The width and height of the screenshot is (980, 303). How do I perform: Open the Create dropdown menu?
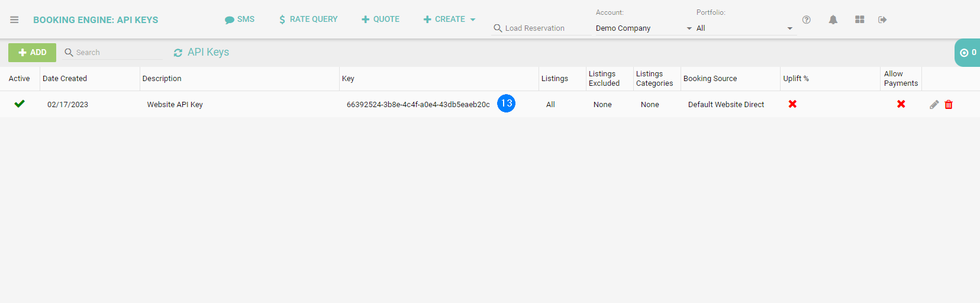(x=450, y=20)
